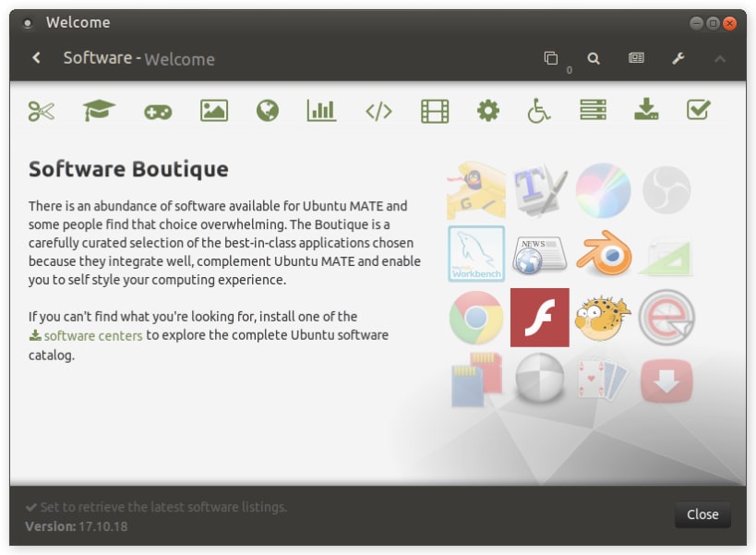Screen dimensions: 756x555
Task: Open the queue icon showing 0
Action: 551,58
